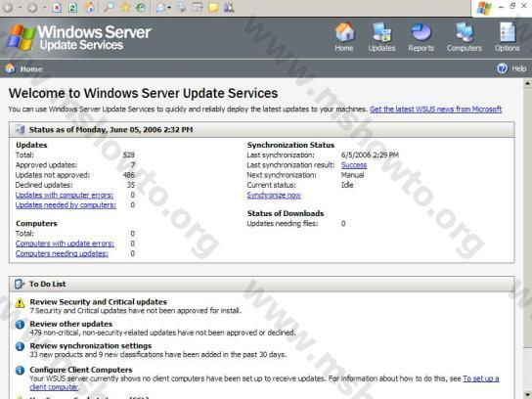Click the Success synchronization result link

point(354,165)
